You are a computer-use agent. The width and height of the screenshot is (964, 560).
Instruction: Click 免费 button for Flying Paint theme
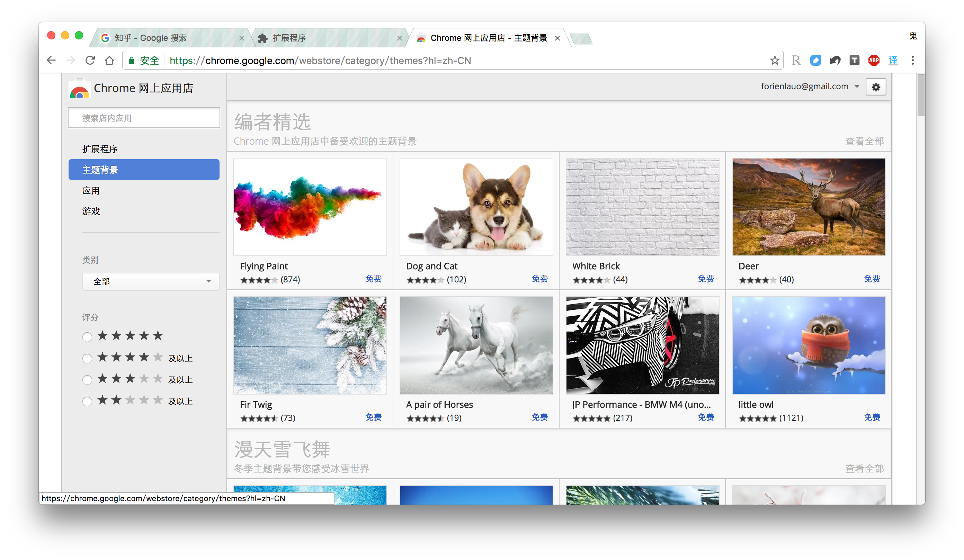point(373,279)
